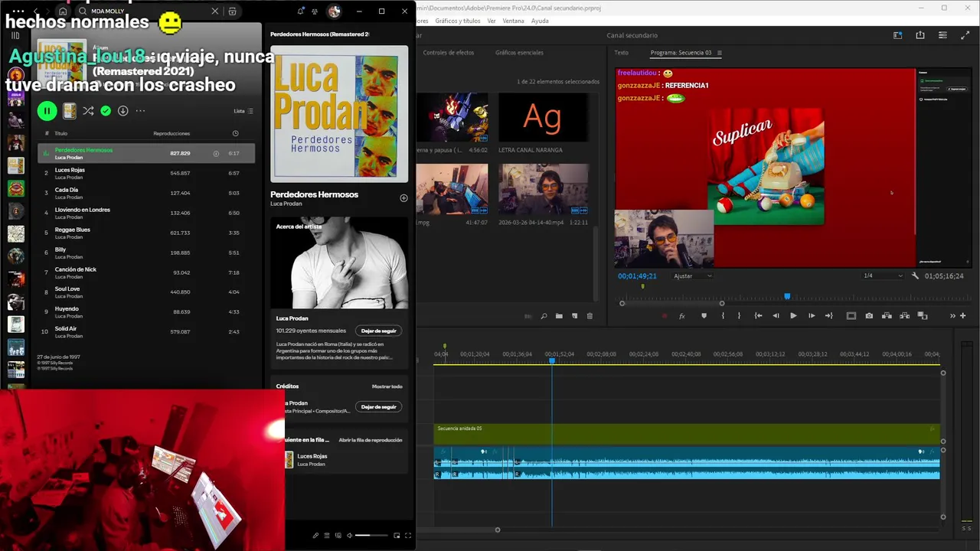Select the track Lloviendo en Londres
This screenshot has width=980, height=551.
[x=146, y=213]
